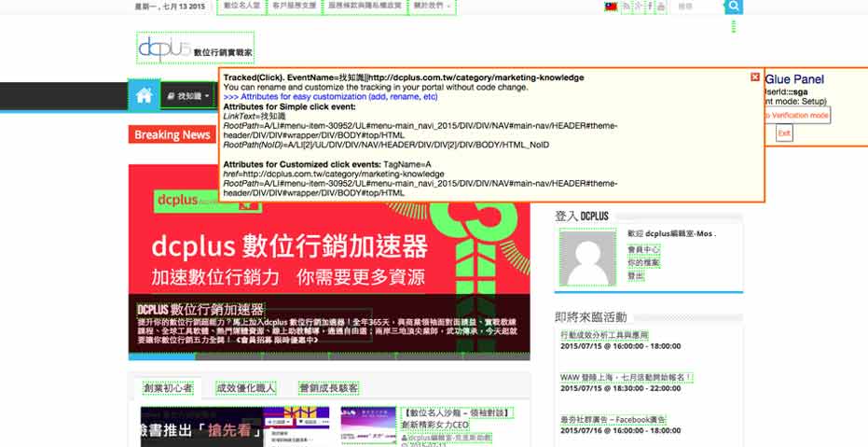868x447 pixels.
Task: Click the Attributes for easy customization link
Action: click(330, 97)
